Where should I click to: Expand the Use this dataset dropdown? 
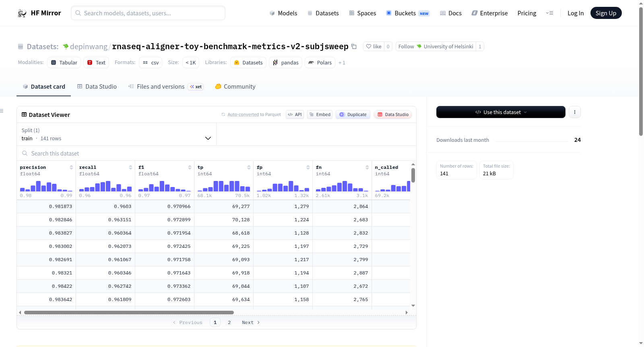501,112
